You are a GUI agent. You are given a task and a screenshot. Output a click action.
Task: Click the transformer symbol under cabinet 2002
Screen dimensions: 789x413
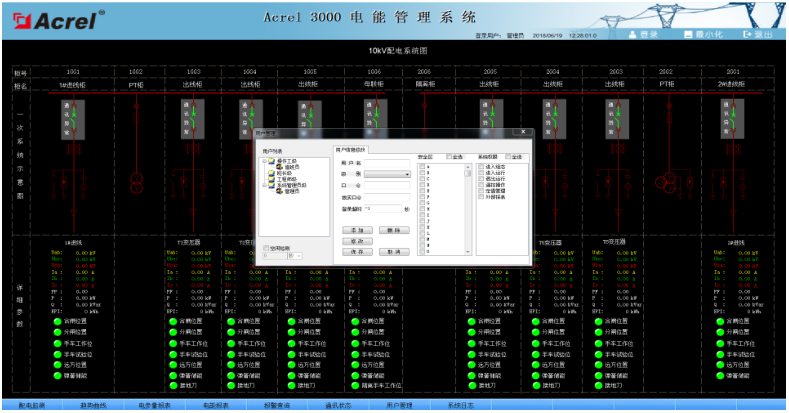coord(665,181)
